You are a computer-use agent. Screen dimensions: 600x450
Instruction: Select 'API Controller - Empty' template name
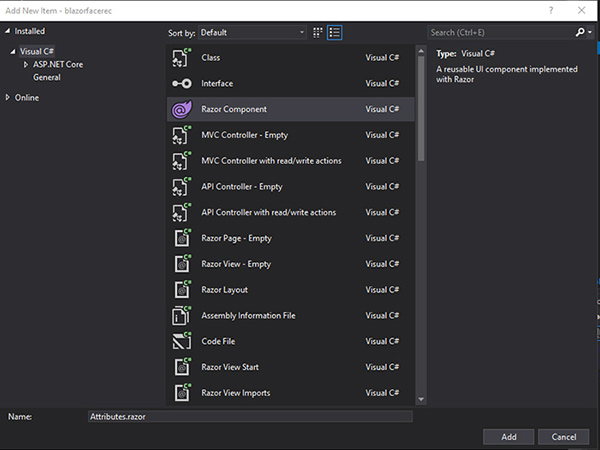(242, 187)
